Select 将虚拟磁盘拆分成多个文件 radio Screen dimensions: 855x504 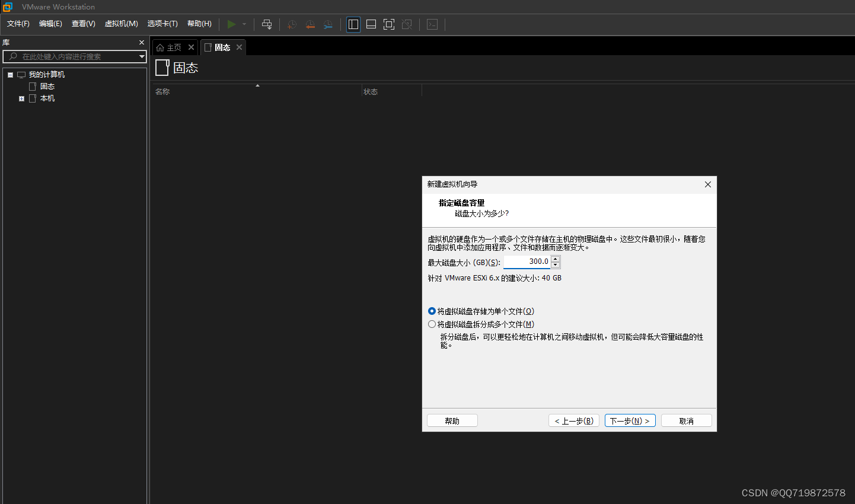(x=432, y=324)
